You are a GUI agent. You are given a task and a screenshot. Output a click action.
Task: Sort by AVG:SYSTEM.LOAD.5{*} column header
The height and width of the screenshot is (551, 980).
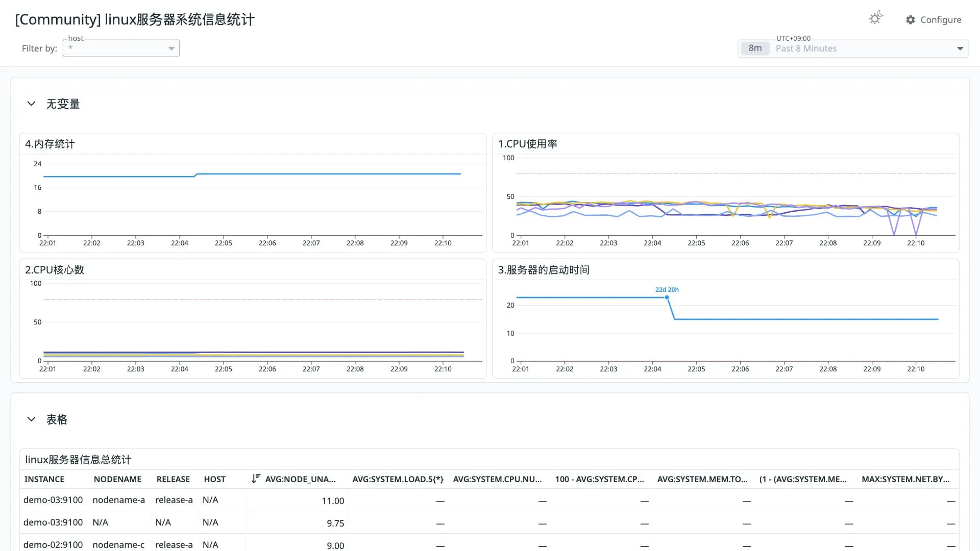click(x=398, y=480)
